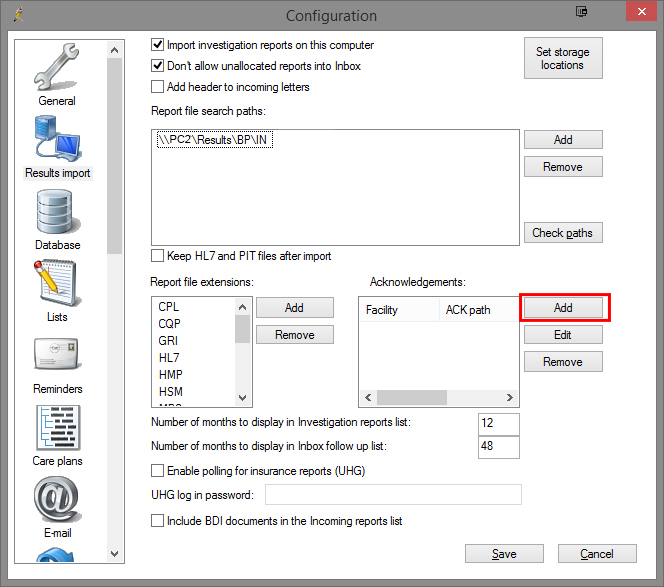
Task: Open the Care plans icon
Action: (x=57, y=428)
